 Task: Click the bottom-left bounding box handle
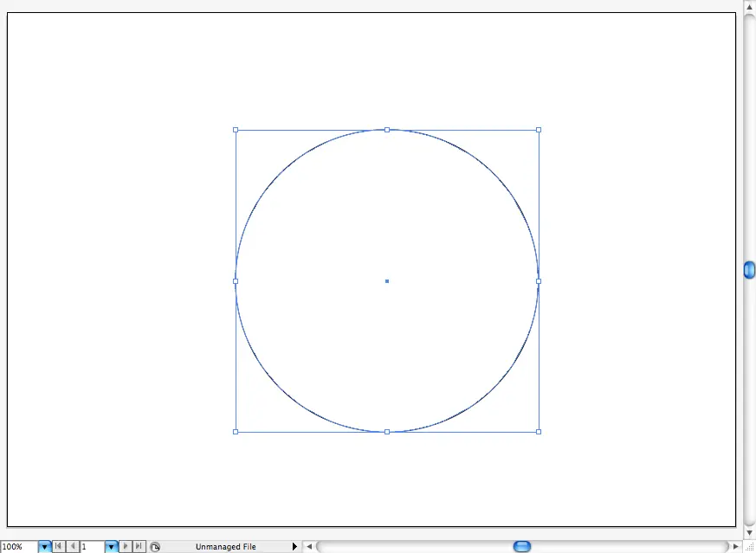[236, 432]
